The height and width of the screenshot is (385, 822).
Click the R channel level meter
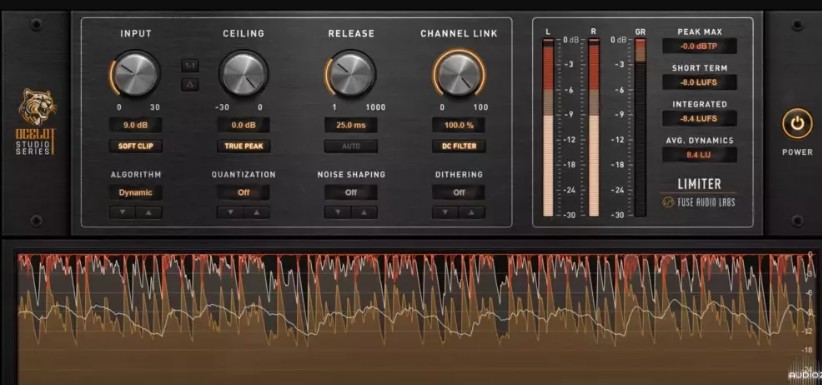click(593, 127)
